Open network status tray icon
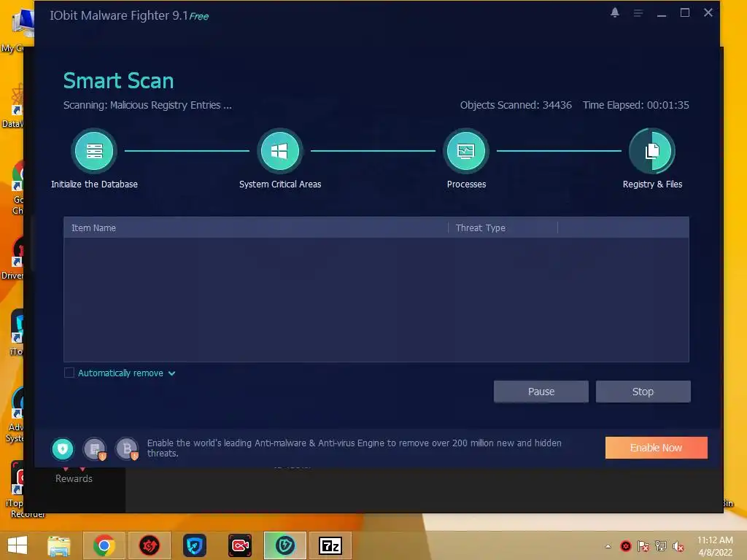The height and width of the screenshot is (560, 747). (661, 546)
